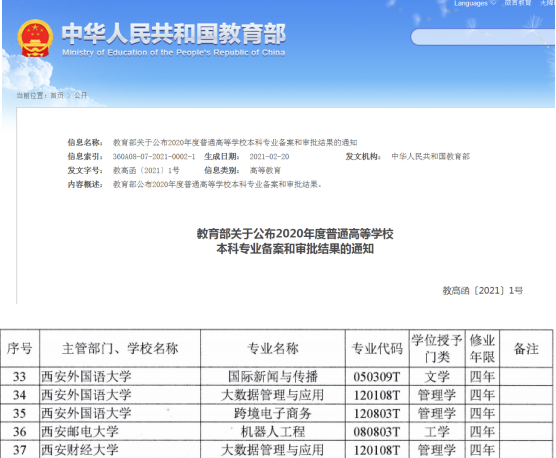This screenshot has width=556, height=458.
Task: Click the 360A08-07-2021-0002-1 index number
Action: pos(154,156)
